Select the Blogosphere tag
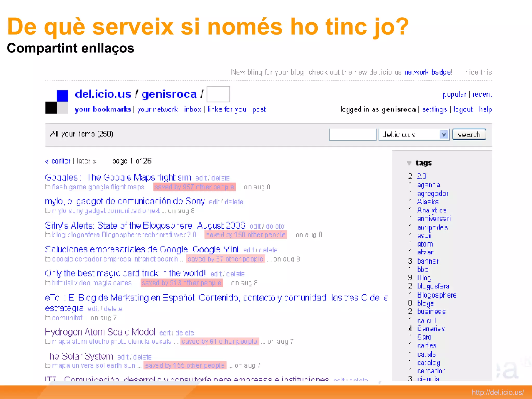 click(x=437, y=295)
